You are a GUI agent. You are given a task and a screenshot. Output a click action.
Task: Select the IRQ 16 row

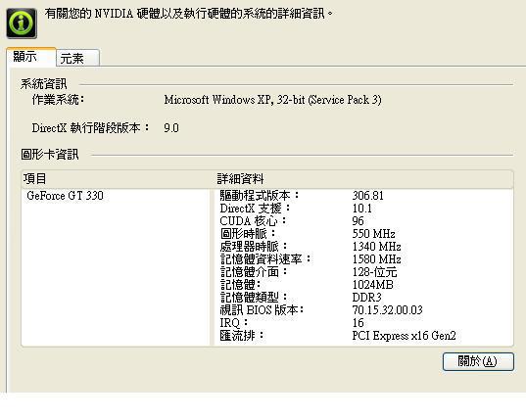pos(364,323)
